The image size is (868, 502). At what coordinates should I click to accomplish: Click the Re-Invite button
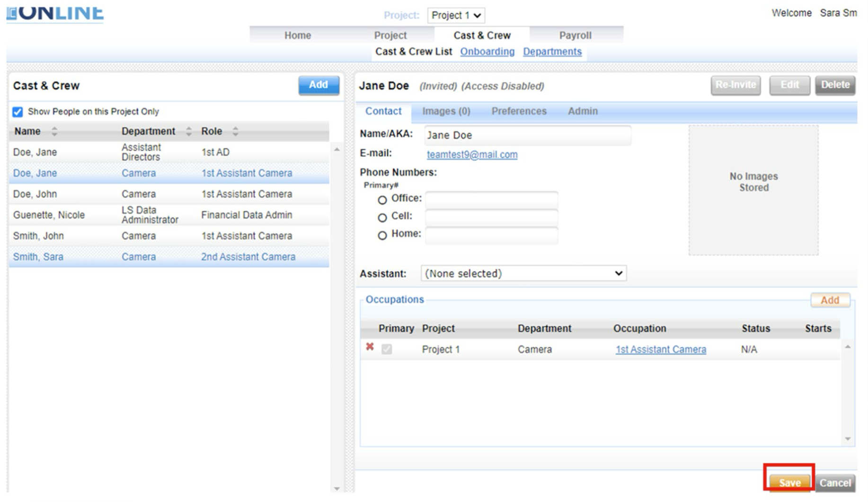(735, 85)
